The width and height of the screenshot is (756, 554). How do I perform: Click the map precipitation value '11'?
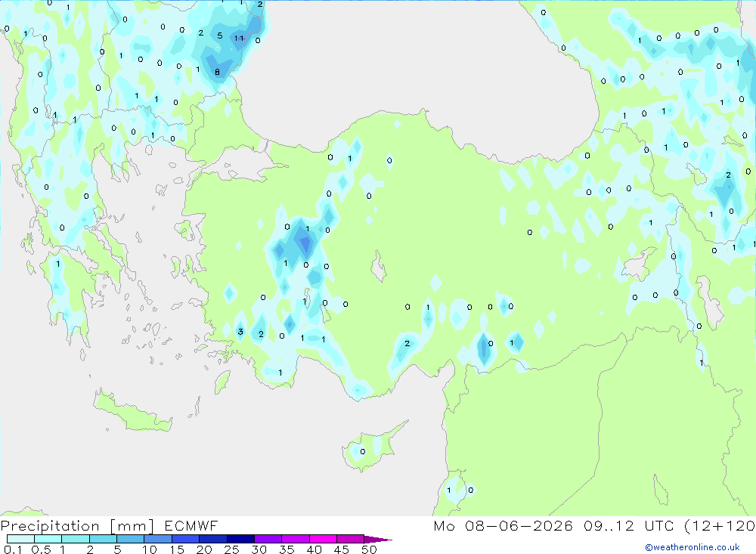point(239,38)
